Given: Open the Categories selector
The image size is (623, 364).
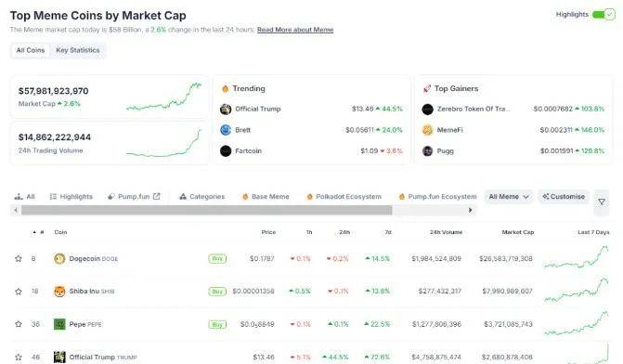Looking at the screenshot, I should point(201,197).
